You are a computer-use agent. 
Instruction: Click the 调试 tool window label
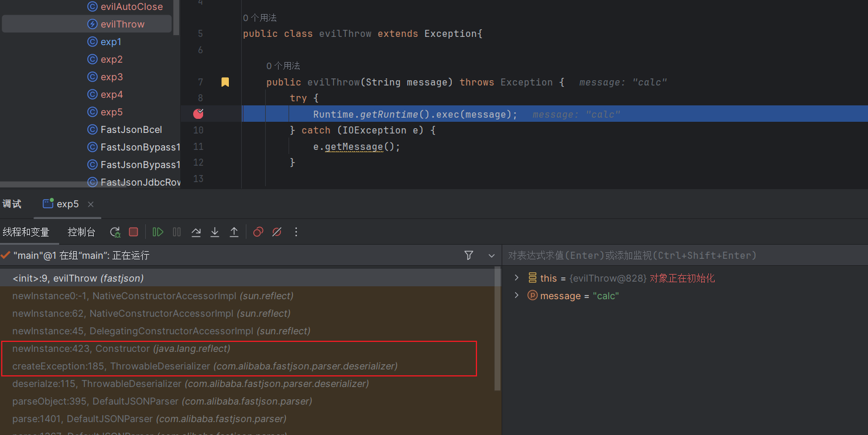tap(12, 204)
